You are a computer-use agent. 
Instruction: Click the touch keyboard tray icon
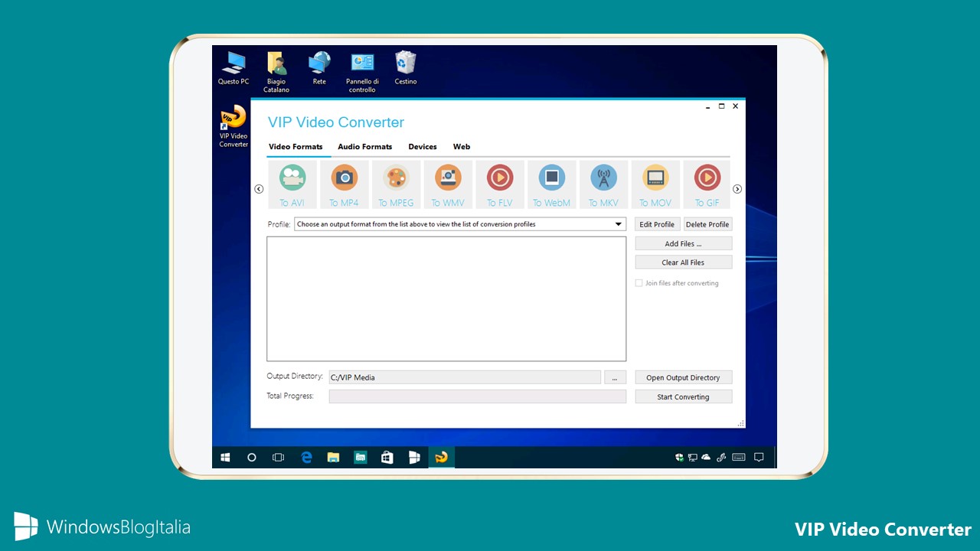tap(739, 458)
